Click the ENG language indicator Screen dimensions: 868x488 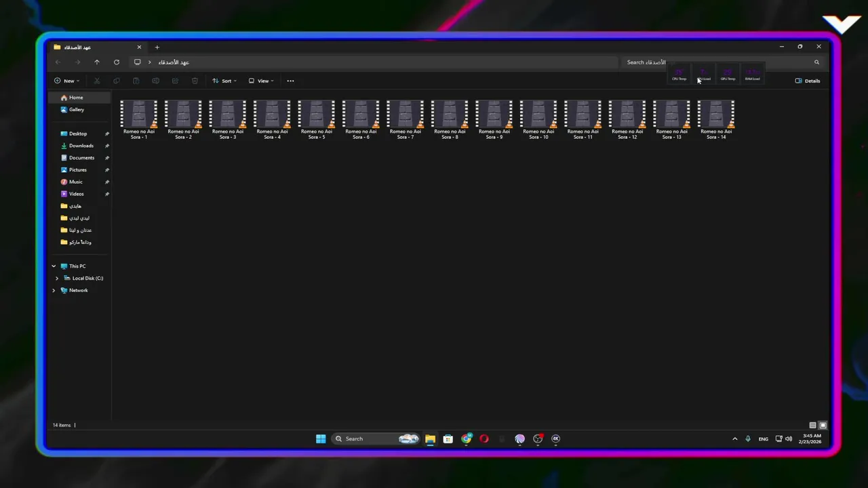[x=764, y=439]
